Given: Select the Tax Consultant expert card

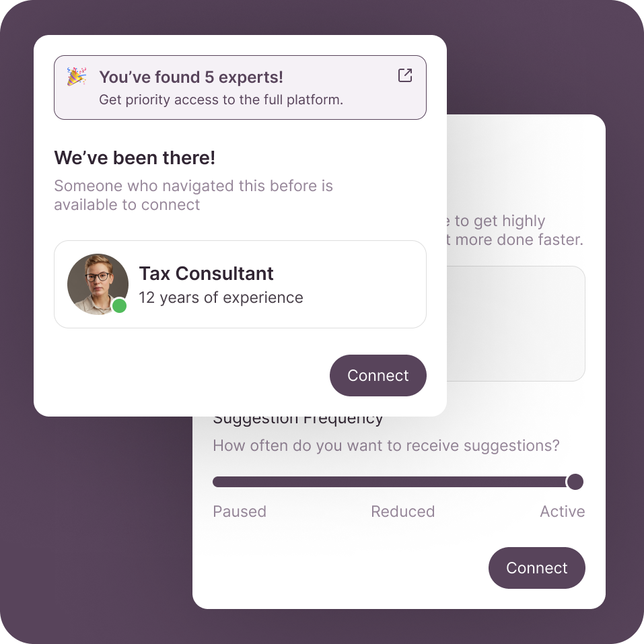Looking at the screenshot, I should [x=240, y=284].
